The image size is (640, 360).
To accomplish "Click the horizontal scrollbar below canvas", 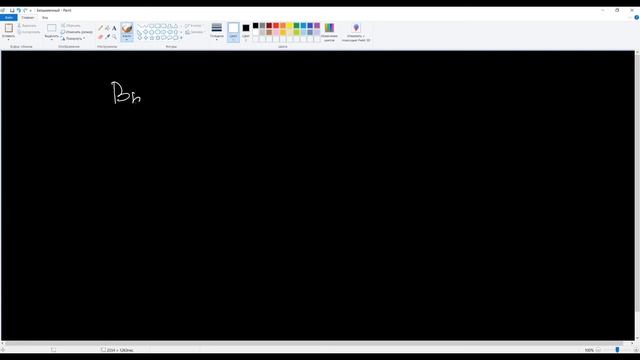I will [313, 344].
